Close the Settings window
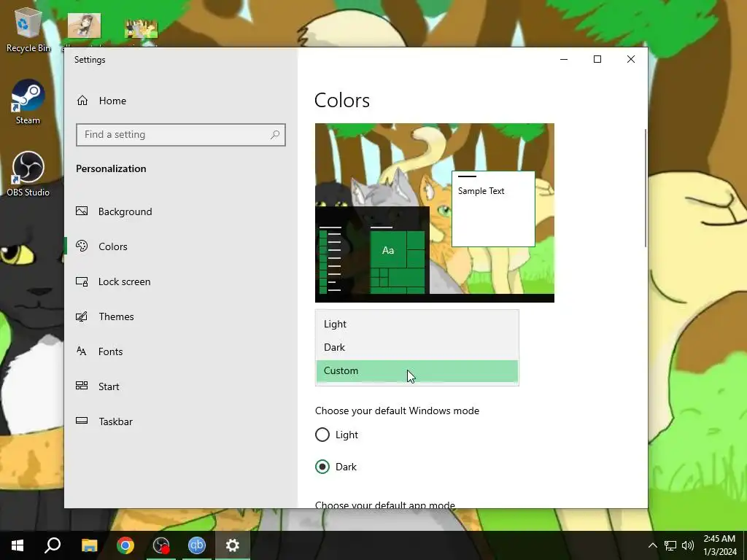The image size is (747, 560). pyautogui.click(x=631, y=60)
